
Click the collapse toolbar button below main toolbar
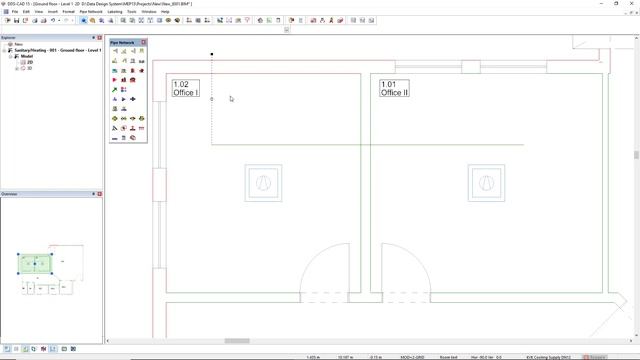point(287,29)
